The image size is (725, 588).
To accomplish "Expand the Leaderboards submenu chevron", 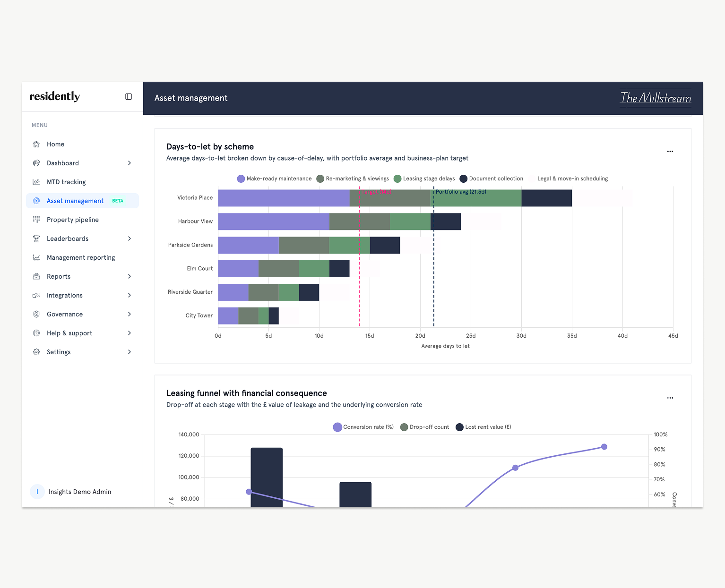I will pyautogui.click(x=129, y=239).
